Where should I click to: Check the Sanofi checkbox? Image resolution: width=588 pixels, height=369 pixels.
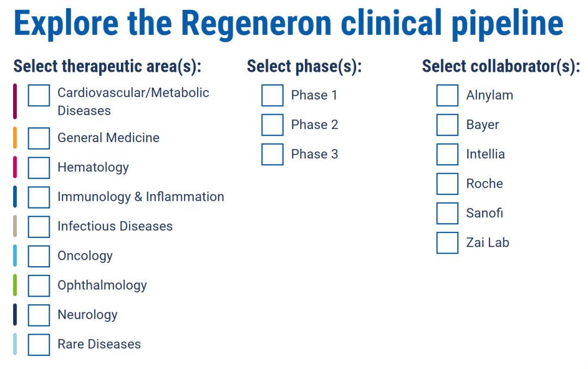(448, 213)
